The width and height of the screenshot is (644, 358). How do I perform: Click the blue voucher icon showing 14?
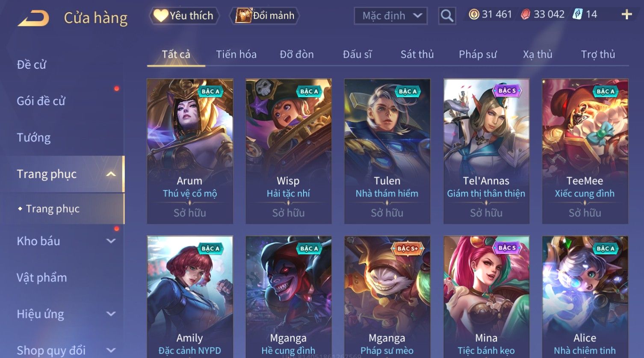coord(578,15)
